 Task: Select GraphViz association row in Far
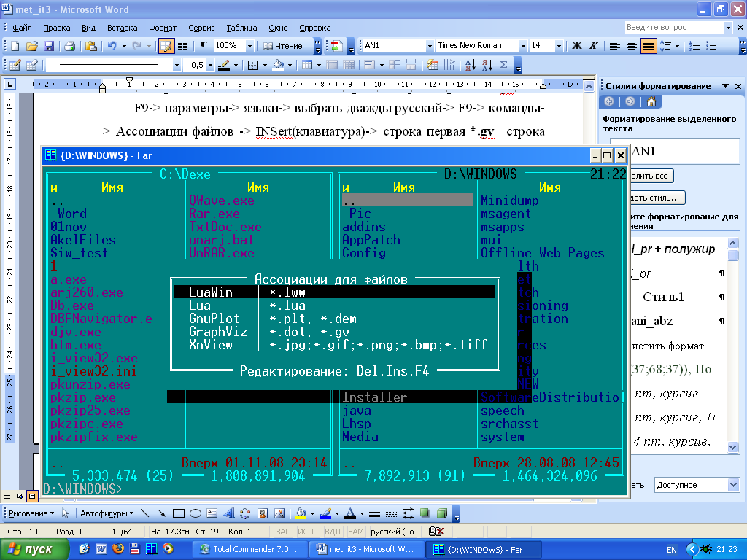tap(334, 332)
